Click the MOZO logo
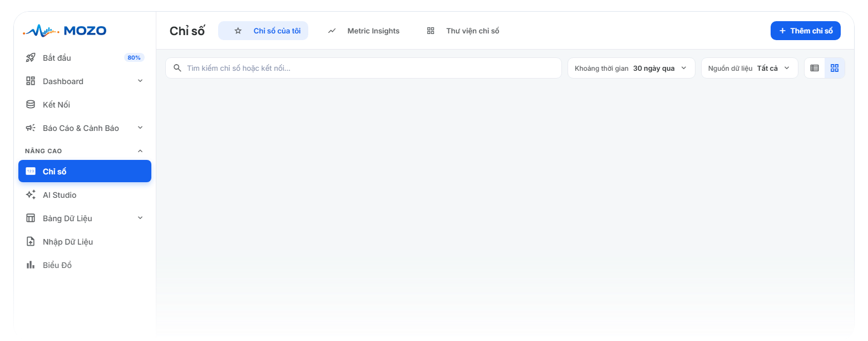This screenshot has height=341, width=868. click(x=65, y=31)
